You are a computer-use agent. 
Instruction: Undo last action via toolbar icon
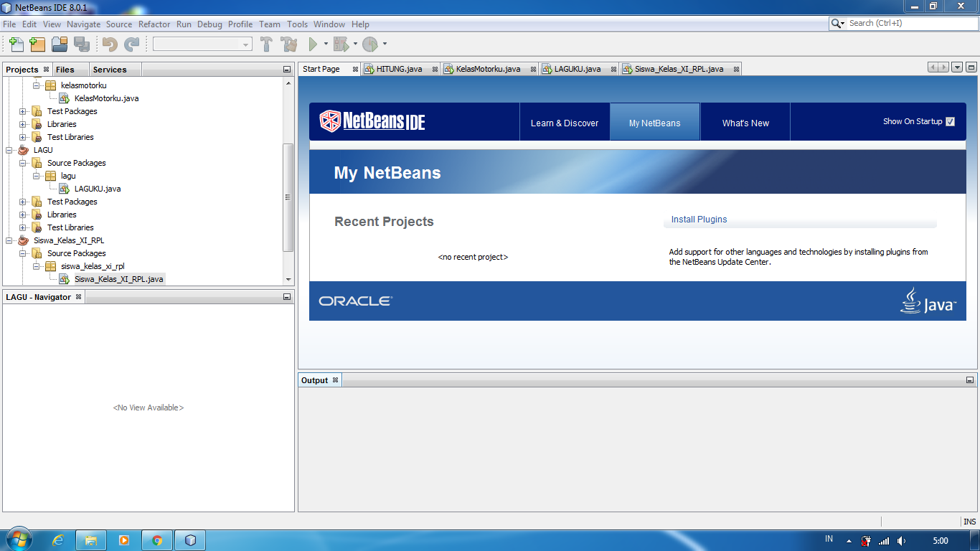pyautogui.click(x=108, y=44)
